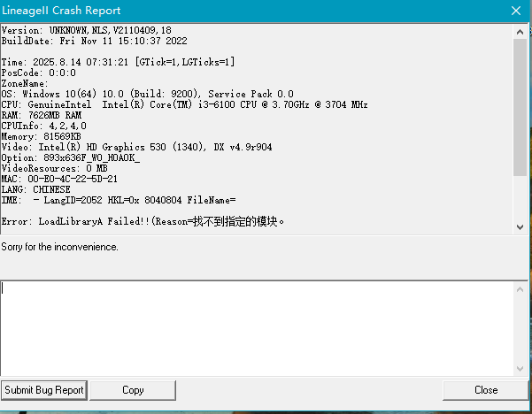This screenshot has width=532, height=414.
Task: Click the comment box scrollbar down arrow
Action: point(521,368)
